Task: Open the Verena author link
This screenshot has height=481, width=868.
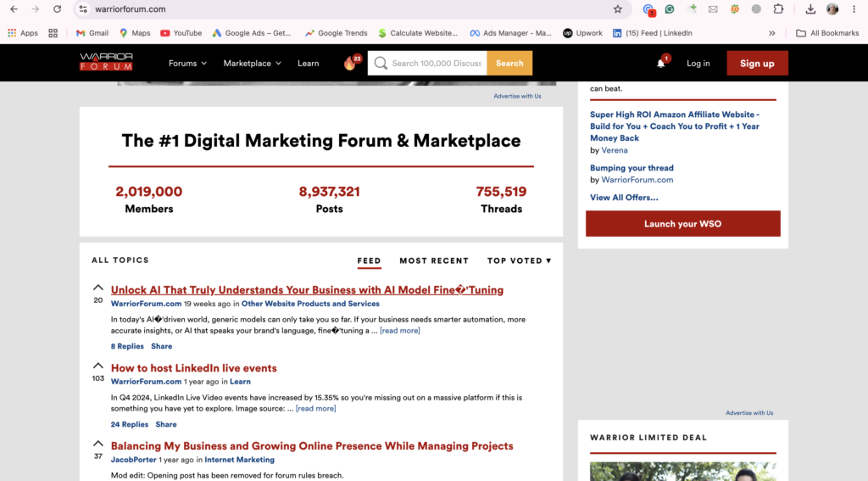Action: (615, 150)
